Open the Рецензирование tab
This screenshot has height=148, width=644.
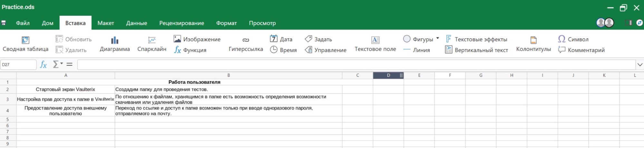coord(182,23)
